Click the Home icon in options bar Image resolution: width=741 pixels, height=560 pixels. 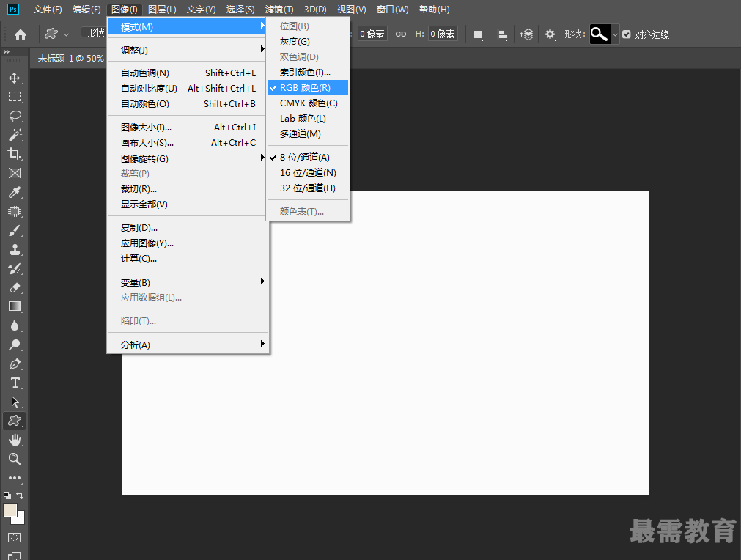pos(21,34)
